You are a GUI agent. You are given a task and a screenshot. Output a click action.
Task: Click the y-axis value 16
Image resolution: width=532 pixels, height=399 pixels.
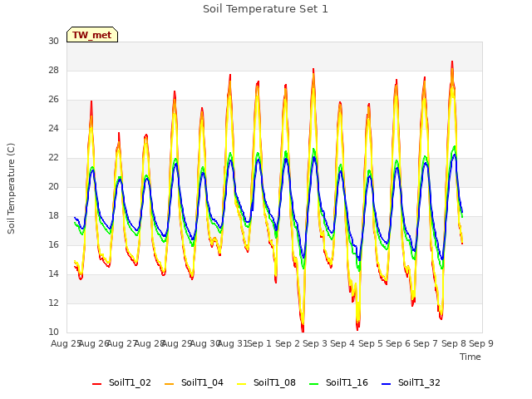(x=53, y=244)
